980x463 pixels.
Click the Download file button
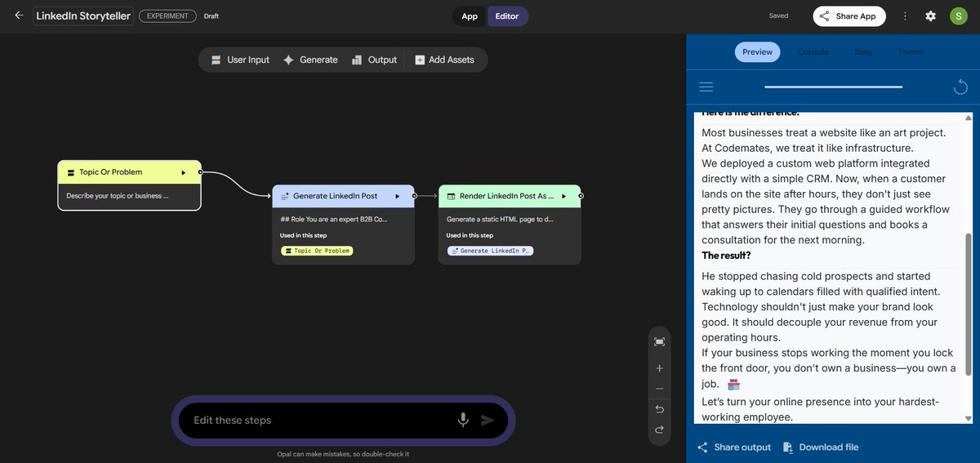(821, 447)
